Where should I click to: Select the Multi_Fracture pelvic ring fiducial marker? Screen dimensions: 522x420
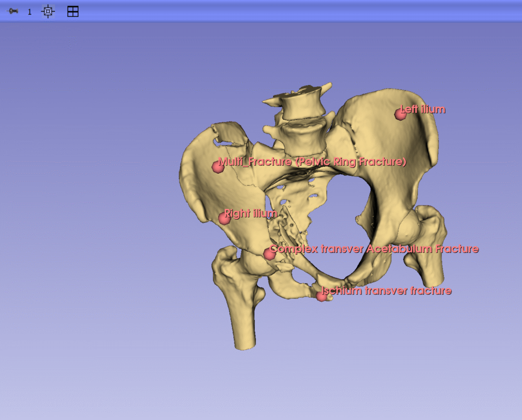pos(218,167)
